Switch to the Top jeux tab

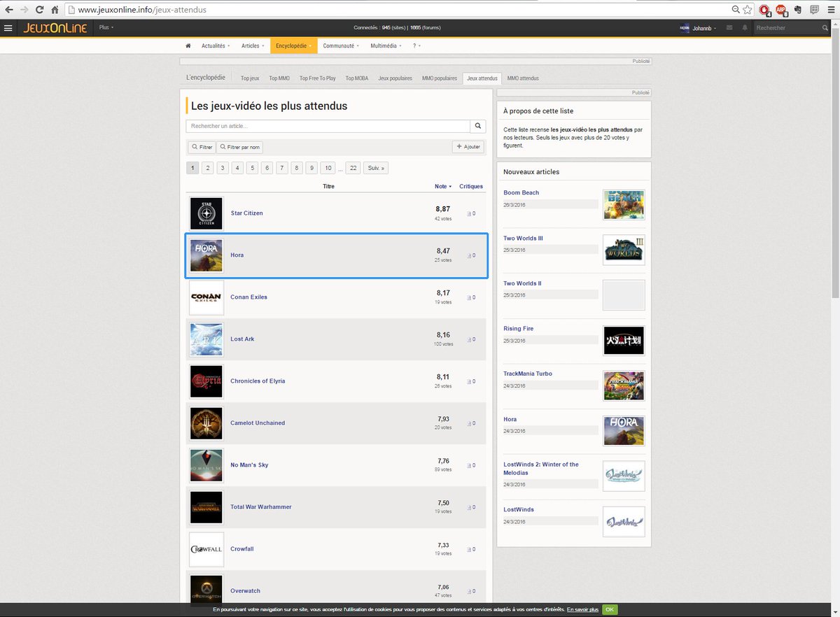[x=250, y=78]
